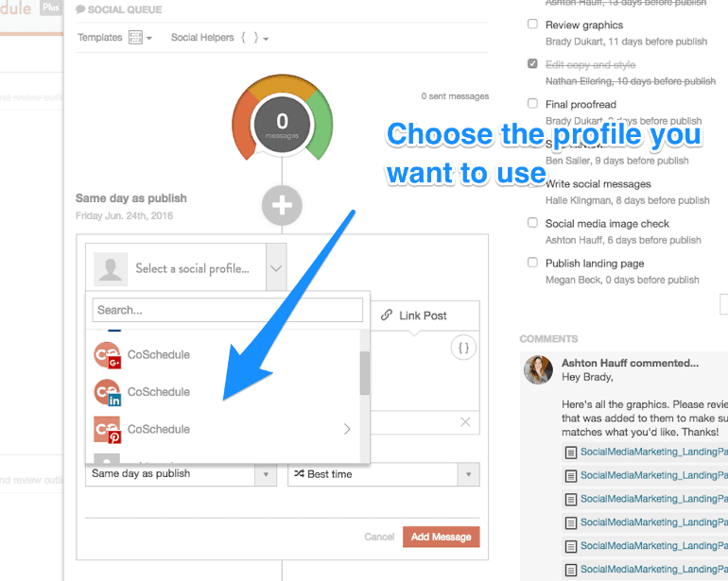Click the profile list scrollbar handle

point(365,372)
